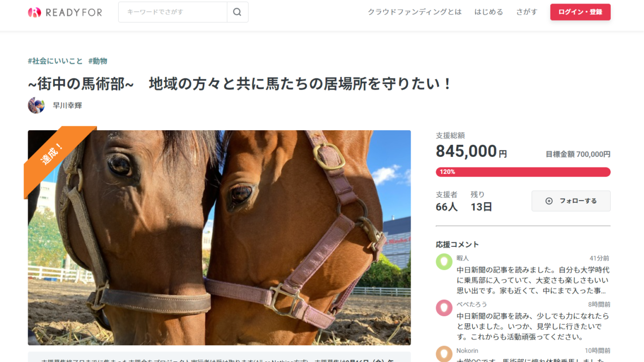The image size is (644, 362).
Task: Open the #動物 tag link
Action: 98,61
